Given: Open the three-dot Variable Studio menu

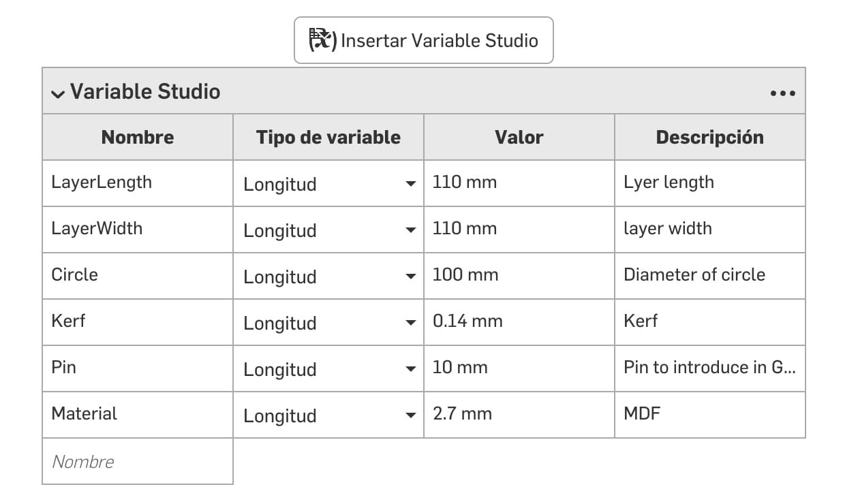Looking at the screenshot, I should (x=782, y=93).
